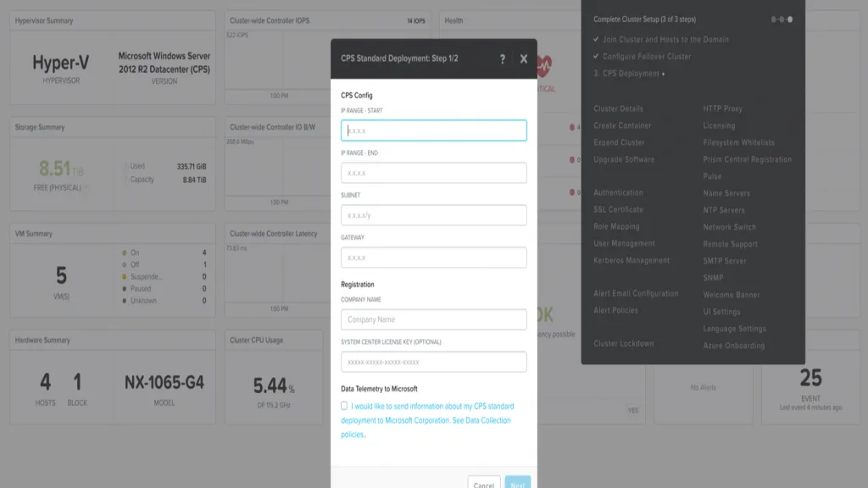Open Azure Onboarding option
The width and height of the screenshot is (868, 488).
point(733,346)
